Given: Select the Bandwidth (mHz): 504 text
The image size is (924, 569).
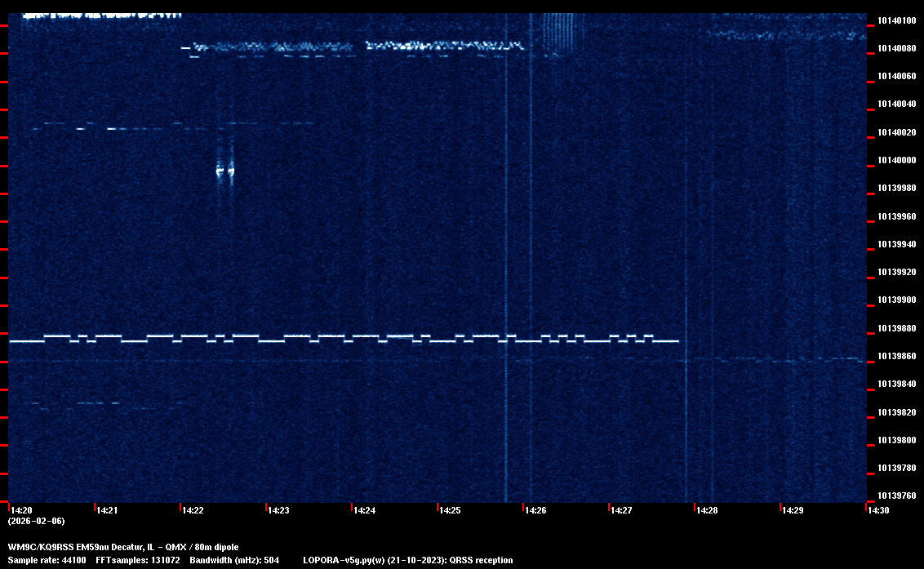Looking at the screenshot, I should pos(234,560).
